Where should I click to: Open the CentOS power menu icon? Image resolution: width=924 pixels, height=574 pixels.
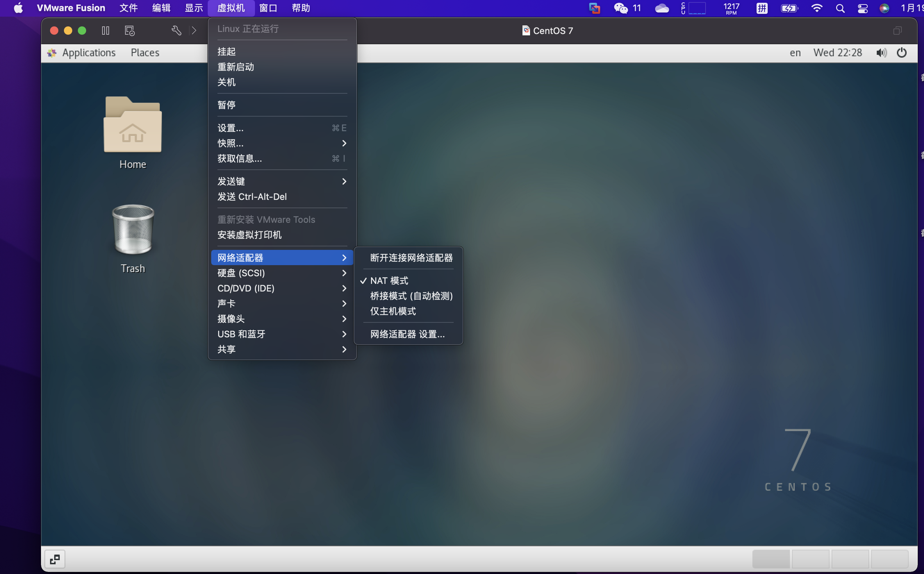(x=901, y=52)
